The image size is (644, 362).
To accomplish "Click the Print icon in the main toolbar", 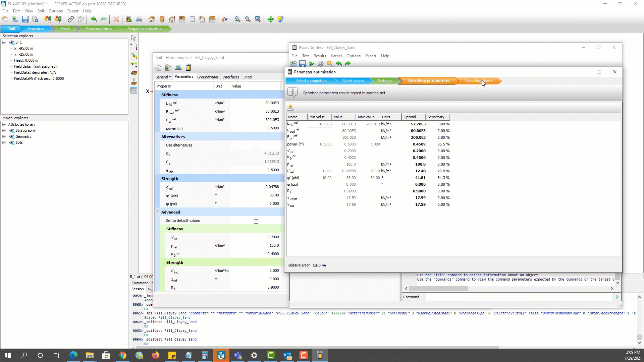I will 139,19.
